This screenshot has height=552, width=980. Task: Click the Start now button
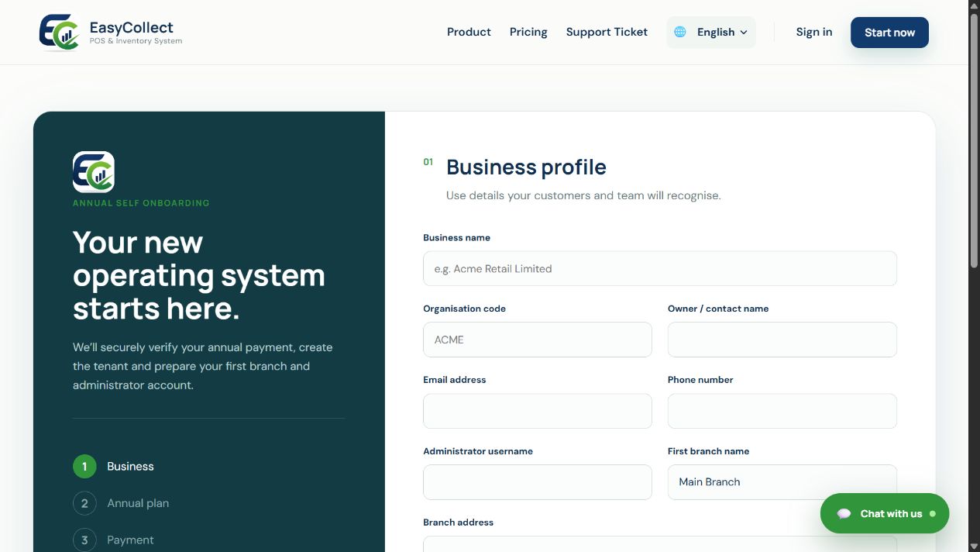click(889, 33)
